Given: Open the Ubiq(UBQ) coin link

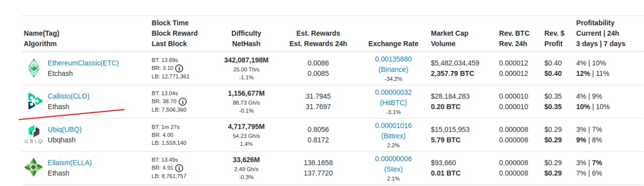Looking at the screenshot, I should click(x=64, y=129).
